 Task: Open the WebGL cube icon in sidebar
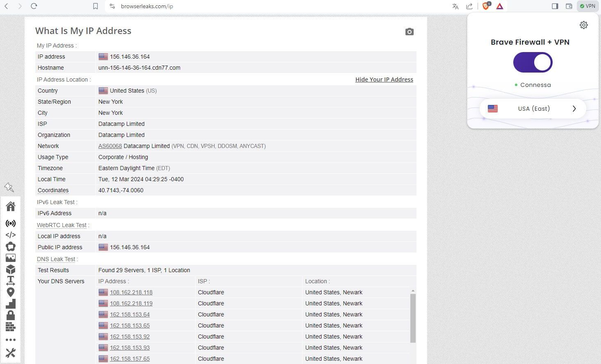coord(11,269)
